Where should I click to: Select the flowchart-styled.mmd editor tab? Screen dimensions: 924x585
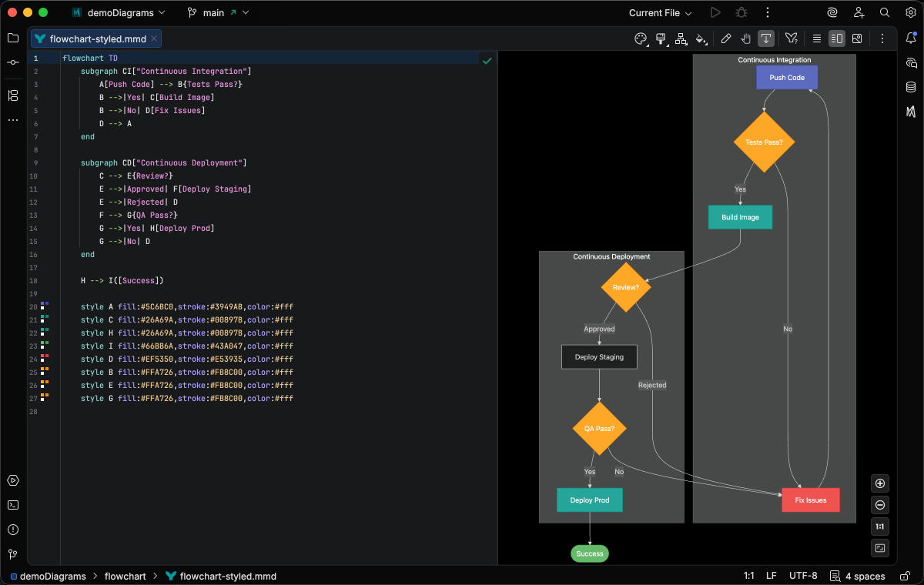pyautogui.click(x=98, y=38)
